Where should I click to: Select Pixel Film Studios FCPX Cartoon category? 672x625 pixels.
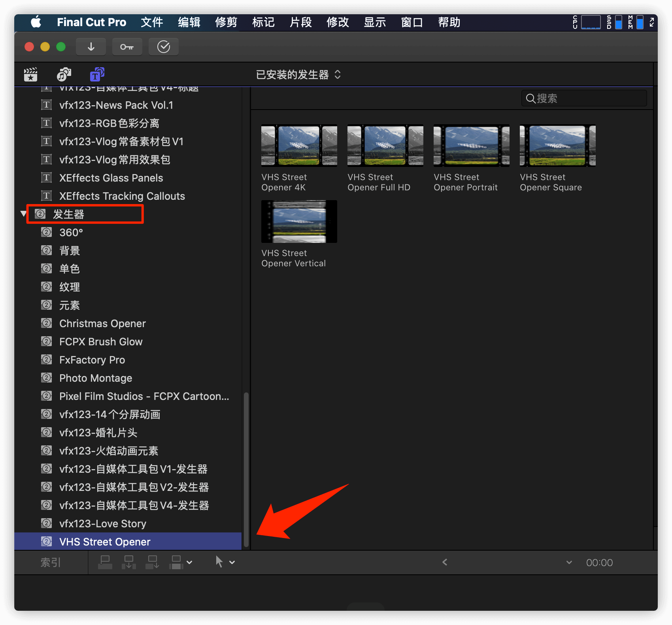(x=128, y=396)
